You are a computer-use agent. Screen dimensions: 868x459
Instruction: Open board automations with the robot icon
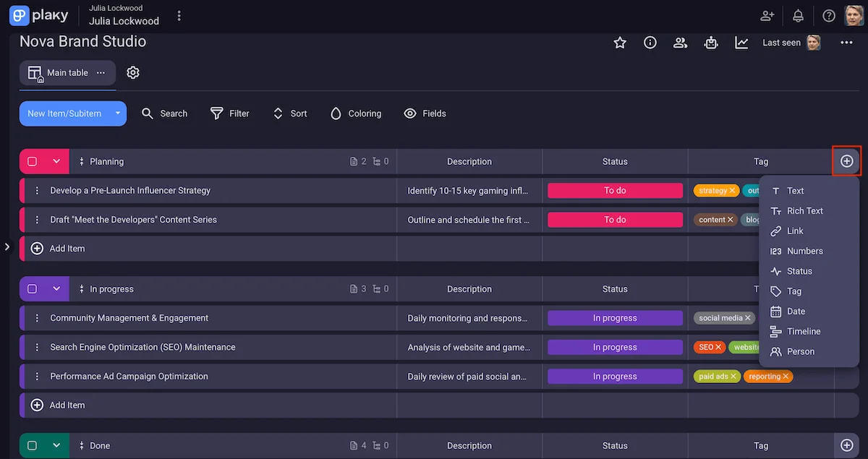click(711, 42)
